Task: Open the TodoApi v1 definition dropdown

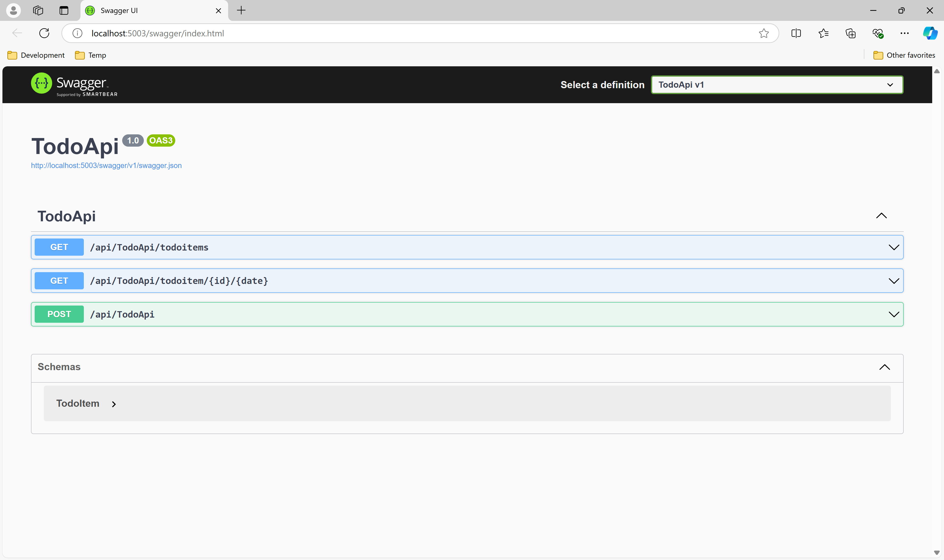Action: coord(777,84)
